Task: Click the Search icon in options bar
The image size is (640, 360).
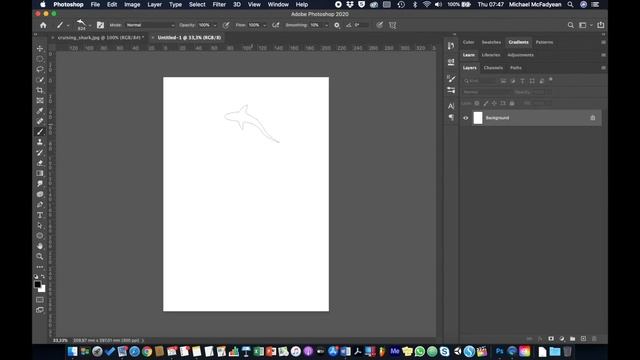Action: coord(570,25)
